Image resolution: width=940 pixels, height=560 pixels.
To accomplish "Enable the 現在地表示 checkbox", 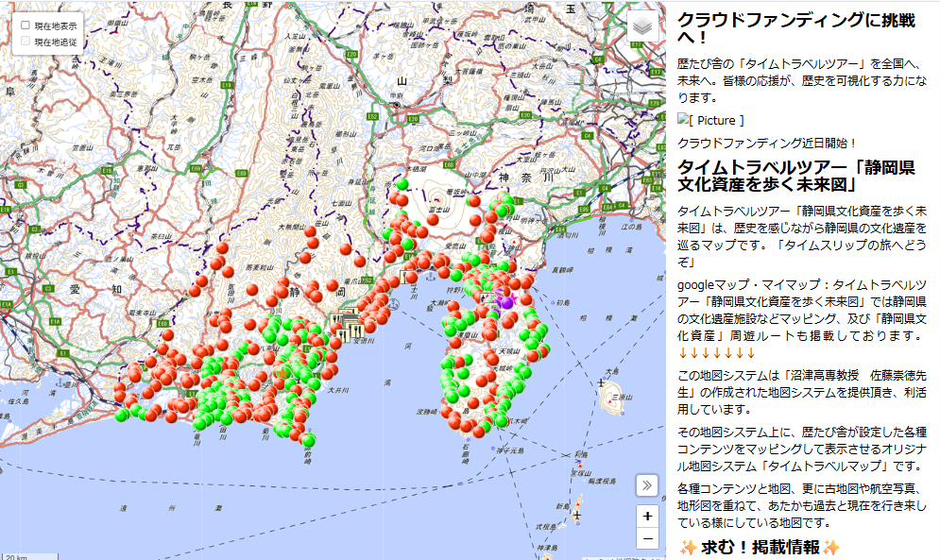I will pyautogui.click(x=26, y=25).
